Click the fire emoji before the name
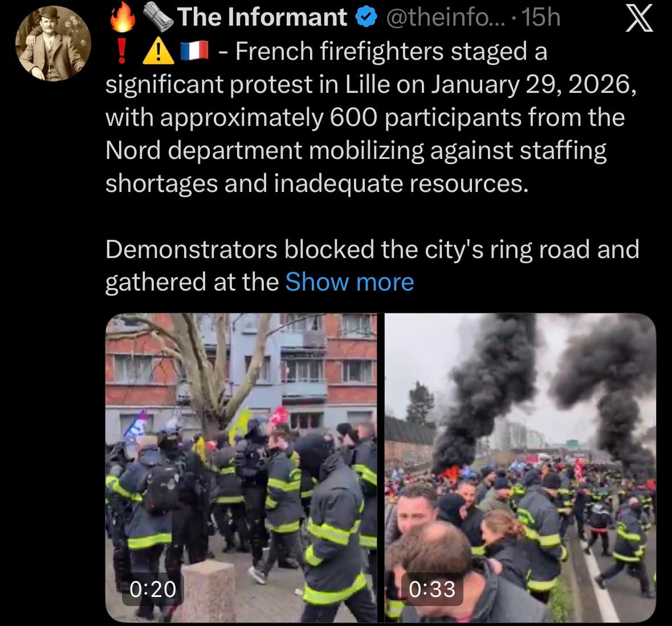The height and width of the screenshot is (626, 672). point(123,17)
